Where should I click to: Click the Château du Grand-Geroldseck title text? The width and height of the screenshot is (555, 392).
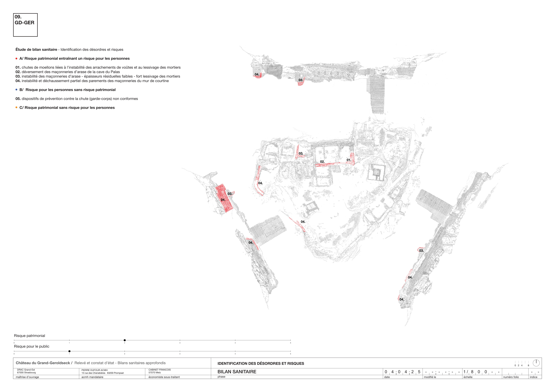(43, 363)
